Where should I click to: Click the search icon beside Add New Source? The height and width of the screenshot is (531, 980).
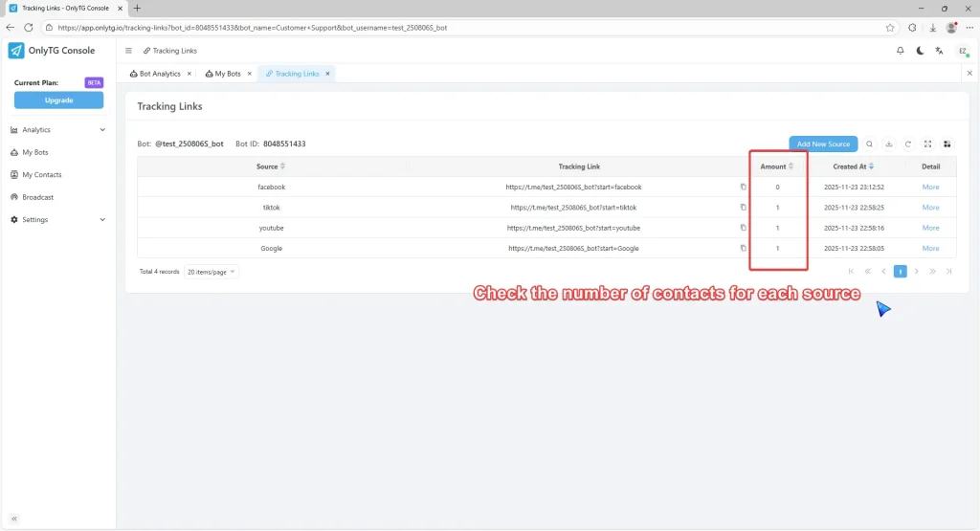click(x=869, y=144)
